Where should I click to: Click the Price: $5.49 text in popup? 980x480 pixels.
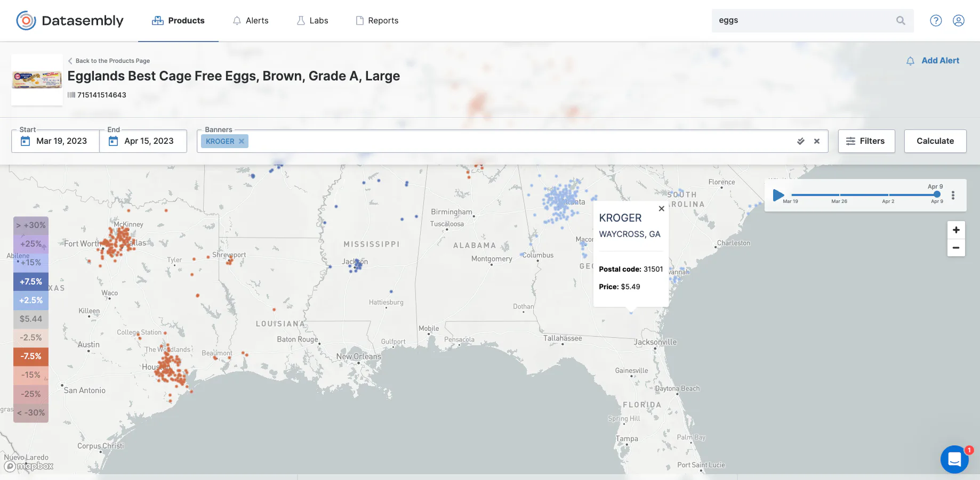click(x=620, y=287)
